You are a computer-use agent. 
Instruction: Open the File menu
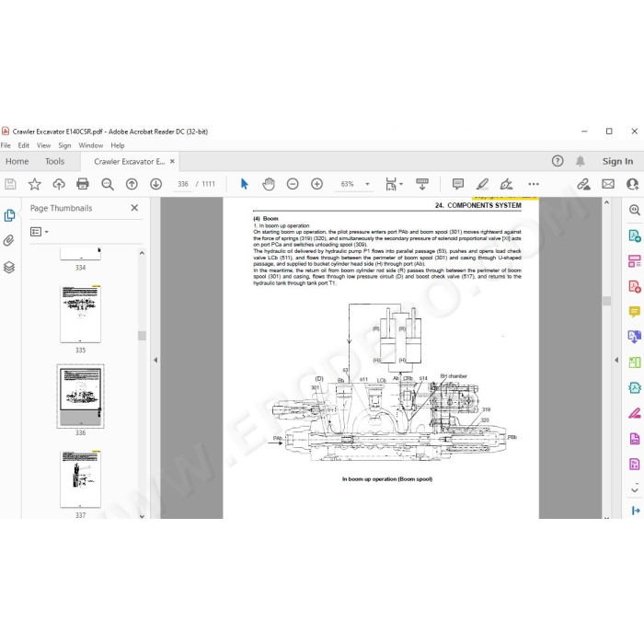coord(6,145)
